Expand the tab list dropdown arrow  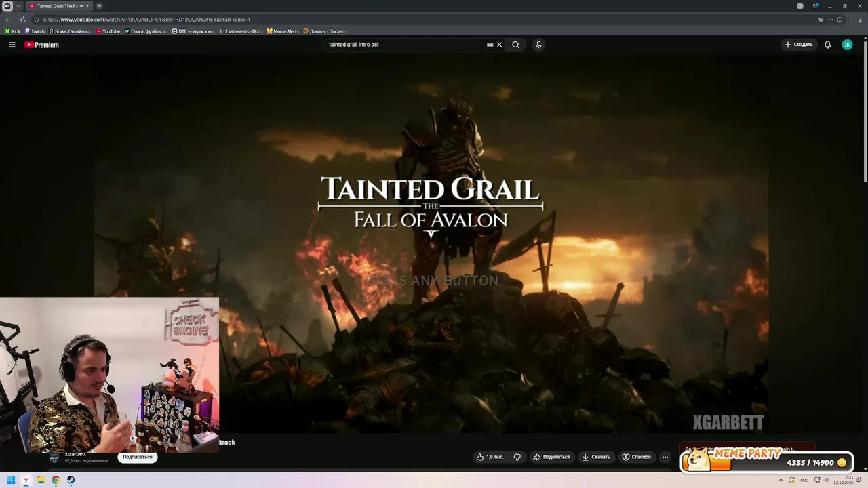click(x=18, y=6)
